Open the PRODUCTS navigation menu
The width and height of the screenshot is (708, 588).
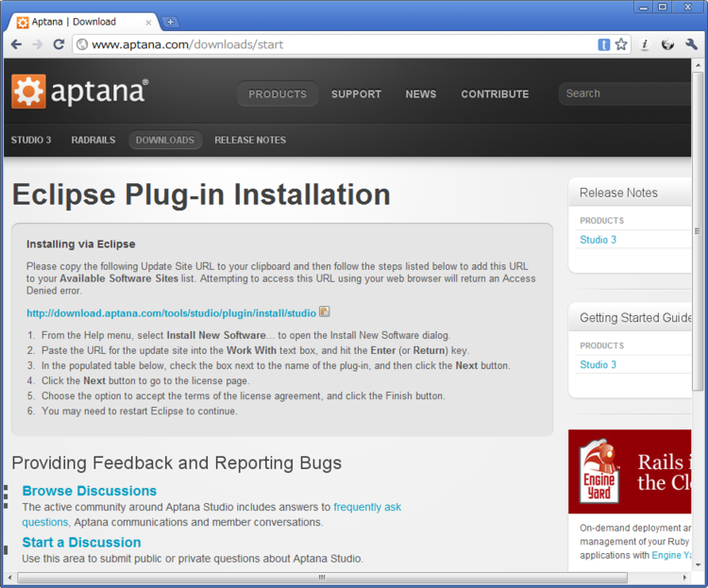pos(278,94)
